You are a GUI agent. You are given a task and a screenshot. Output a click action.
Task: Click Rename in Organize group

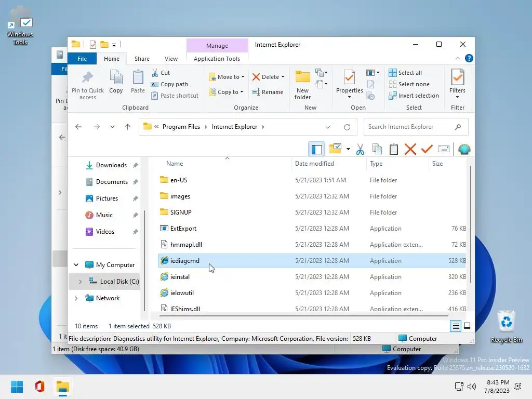point(268,92)
